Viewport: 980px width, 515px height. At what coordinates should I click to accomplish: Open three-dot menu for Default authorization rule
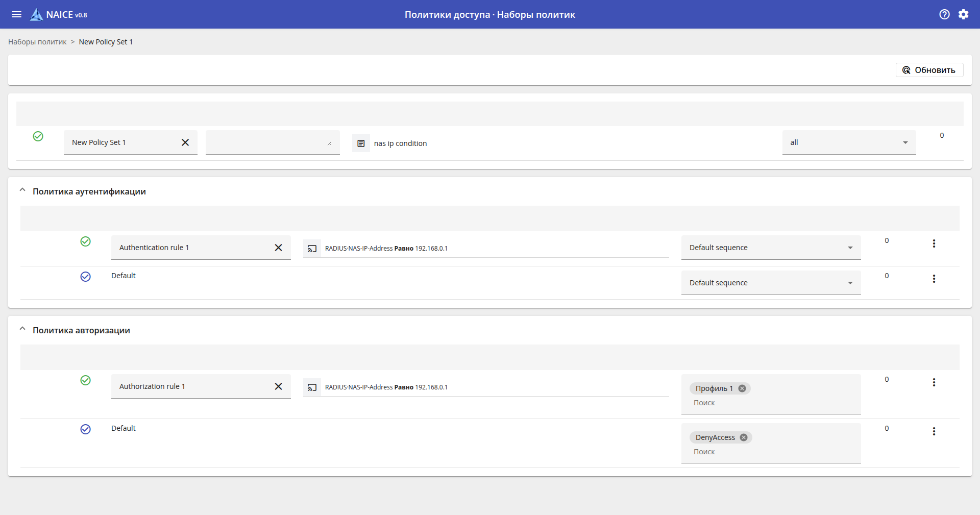point(934,432)
